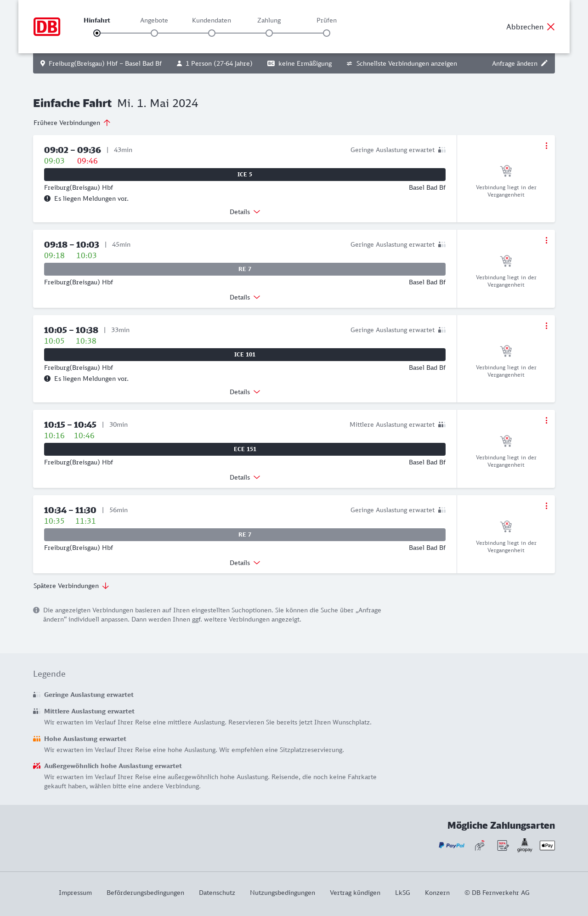Expand Details of the ICE 101 connection

click(245, 392)
